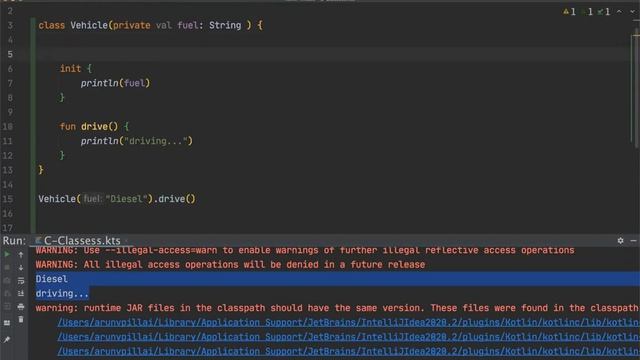
Task: Click 'WARNING: All illegal access operations' line
Action: 230,264
